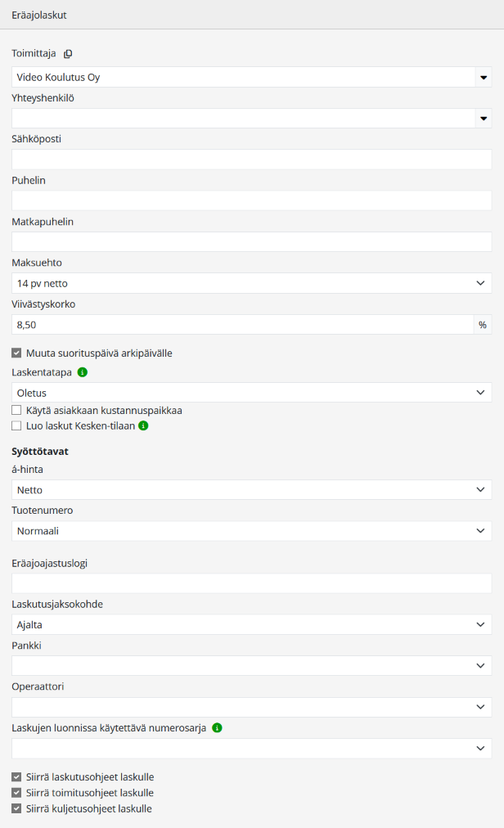Check Luo laskut Kesken-tilaan option

17,425
